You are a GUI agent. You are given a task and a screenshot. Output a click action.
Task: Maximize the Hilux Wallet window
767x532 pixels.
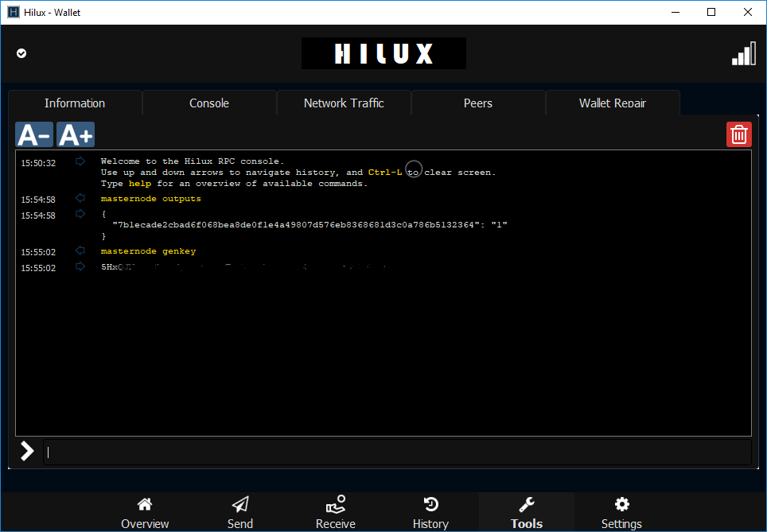712,12
